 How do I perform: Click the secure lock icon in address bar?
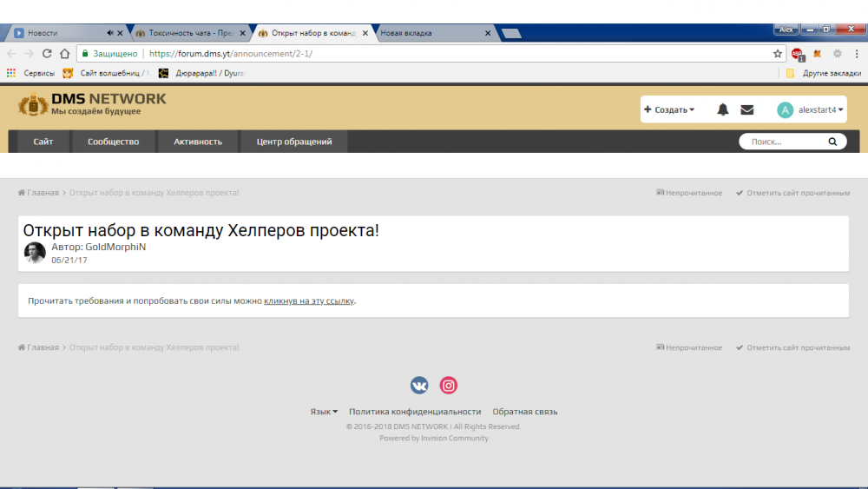[x=85, y=54]
